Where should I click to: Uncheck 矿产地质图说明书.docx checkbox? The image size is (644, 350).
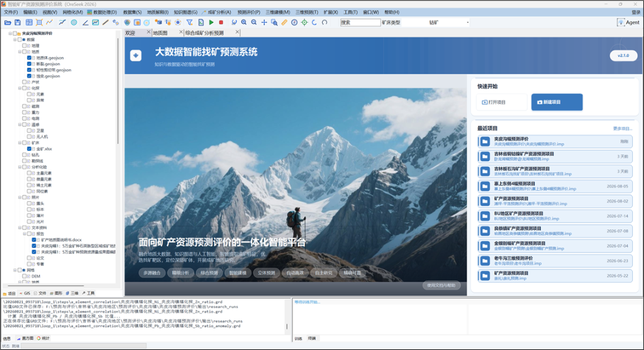tap(34, 239)
